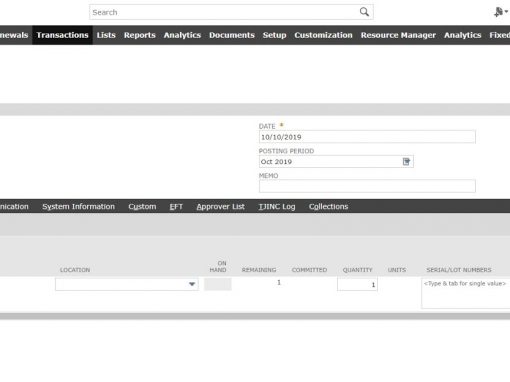Click the Serial/Lot Numbers text area
This screenshot has height=382, width=510.
coord(465,293)
